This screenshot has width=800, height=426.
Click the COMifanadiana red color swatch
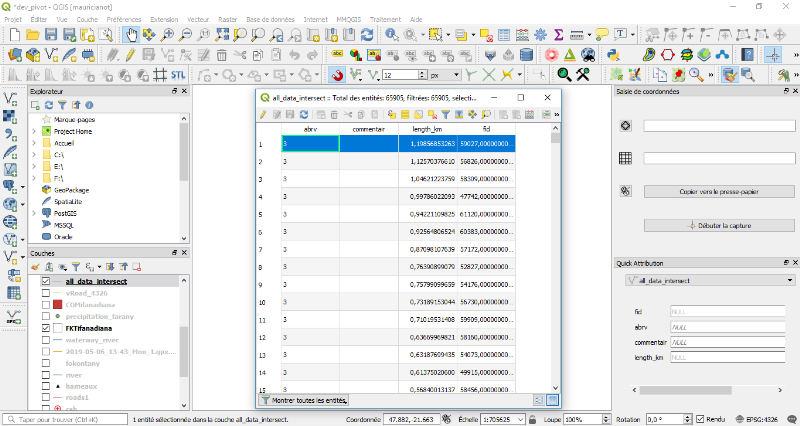pos(59,304)
